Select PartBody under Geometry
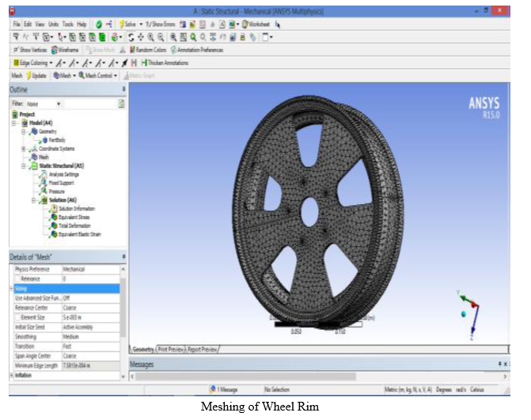This screenshot has height=420, width=531. tap(57, 140)
